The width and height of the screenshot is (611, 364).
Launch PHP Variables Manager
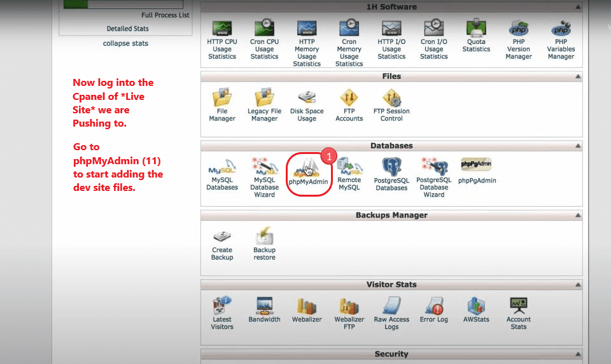click(561, 40)
